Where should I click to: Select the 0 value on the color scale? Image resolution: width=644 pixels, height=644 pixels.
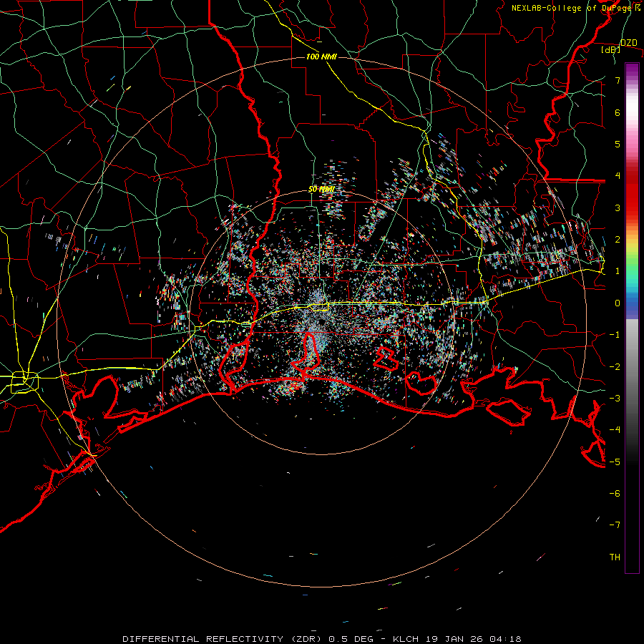[x=618, y=303]
